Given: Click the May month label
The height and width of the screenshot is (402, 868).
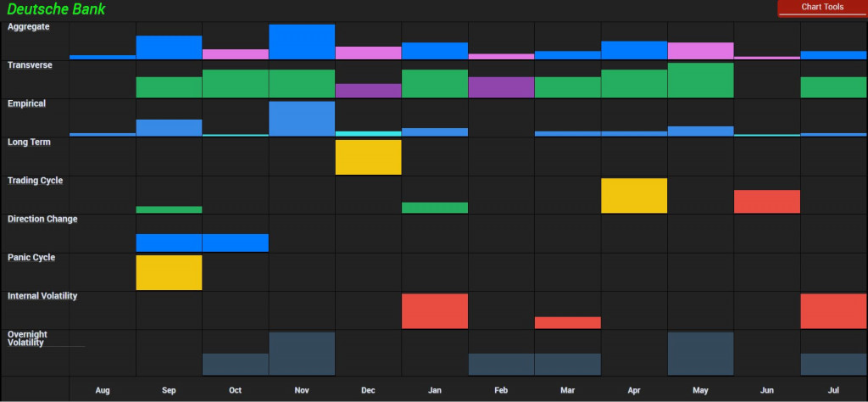Looking at the screenshot, I should click(700, 390).
